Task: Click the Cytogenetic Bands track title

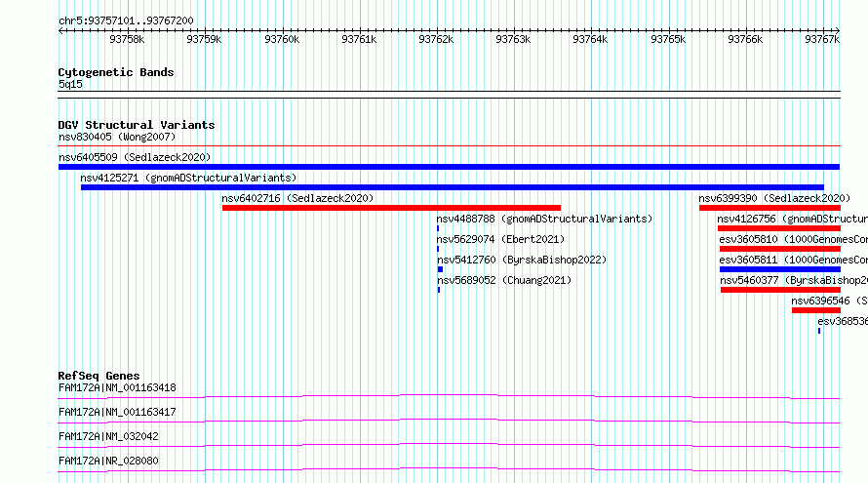Action: [x=116, y=72]
